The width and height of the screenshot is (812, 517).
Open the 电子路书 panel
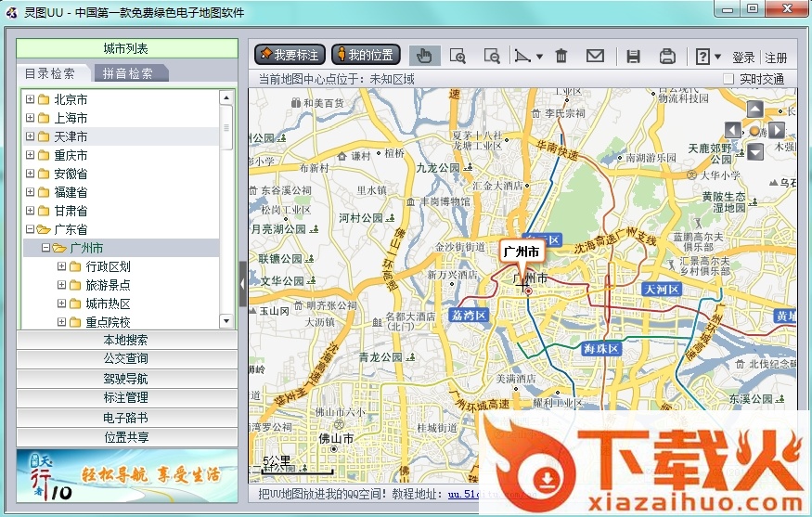click(127, 418)
